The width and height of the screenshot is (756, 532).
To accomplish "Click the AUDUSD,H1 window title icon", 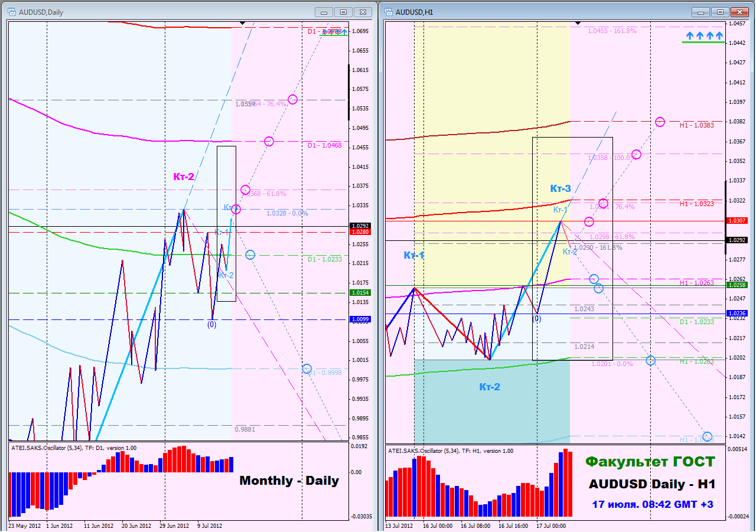I will click(x=389, y=11).
